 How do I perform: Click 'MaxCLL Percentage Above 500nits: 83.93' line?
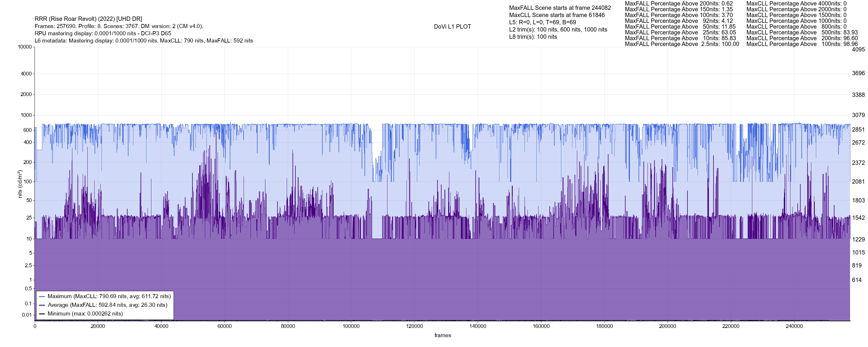pos(802,33)
